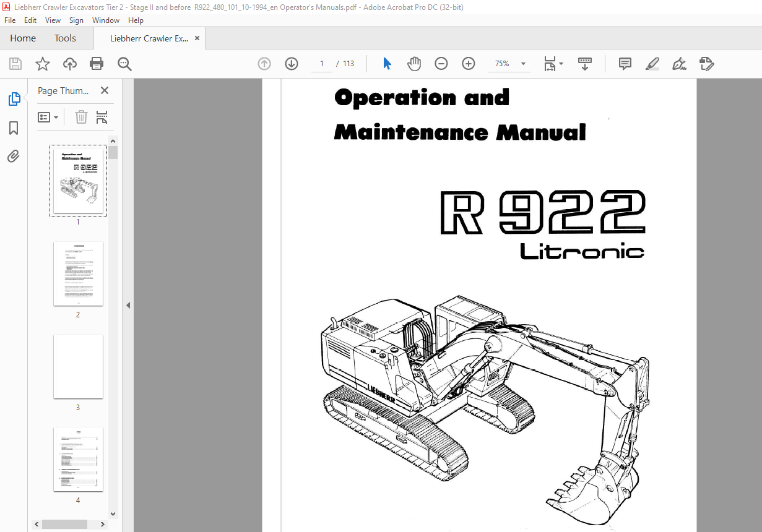Expand fit page options dropdown arrow

[561, 64]
